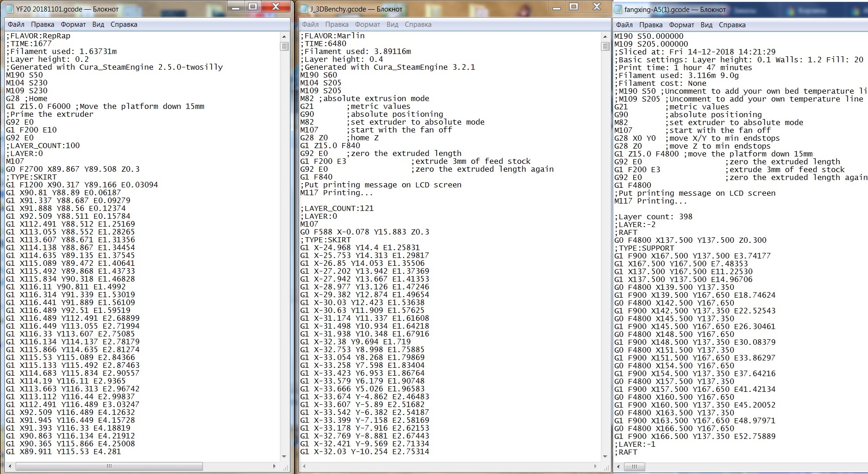Open the Файл menu in J_3DBenchy window

(x=310, y=24)
